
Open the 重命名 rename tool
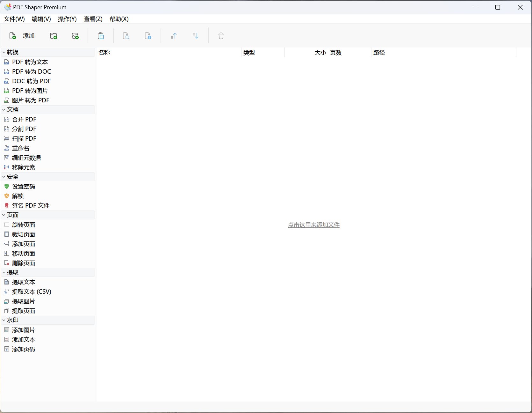point(21,148)
